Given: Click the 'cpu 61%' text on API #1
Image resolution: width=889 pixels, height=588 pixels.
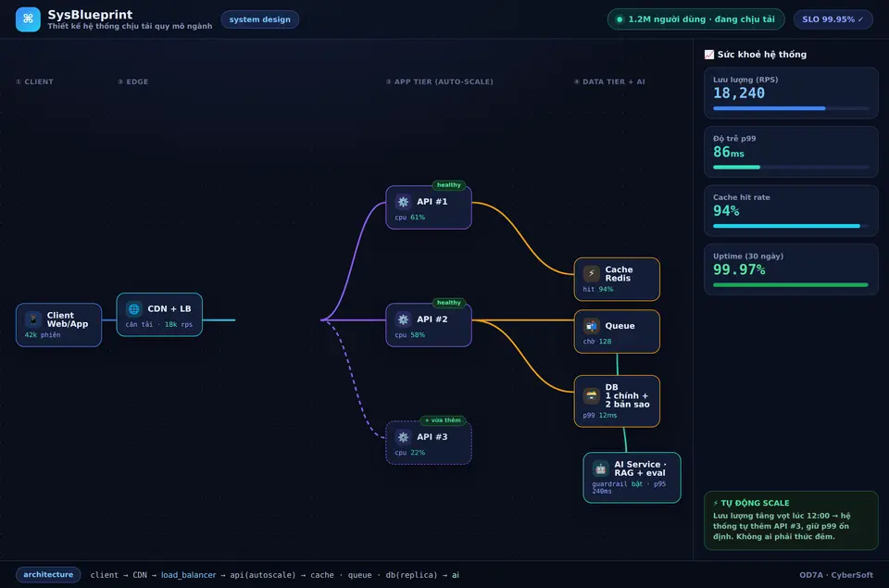Looking at the screenshot, I should point(410,218).
